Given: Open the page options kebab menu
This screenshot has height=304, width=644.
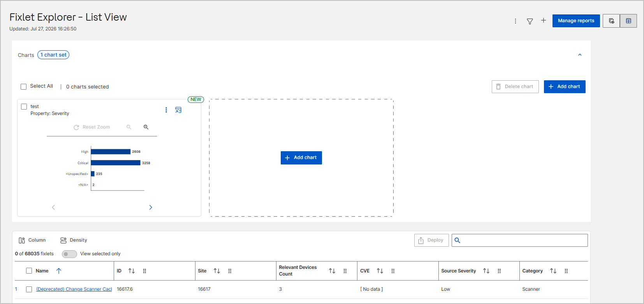Looking at the screenshot, I should tap(516, 21).
